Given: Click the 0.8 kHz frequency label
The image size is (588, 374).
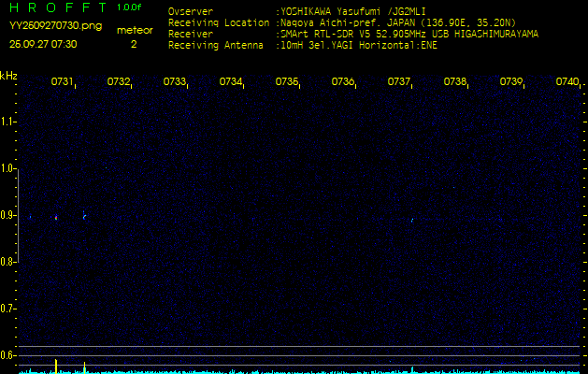Looking at the screenshot, I should point(7,262).
